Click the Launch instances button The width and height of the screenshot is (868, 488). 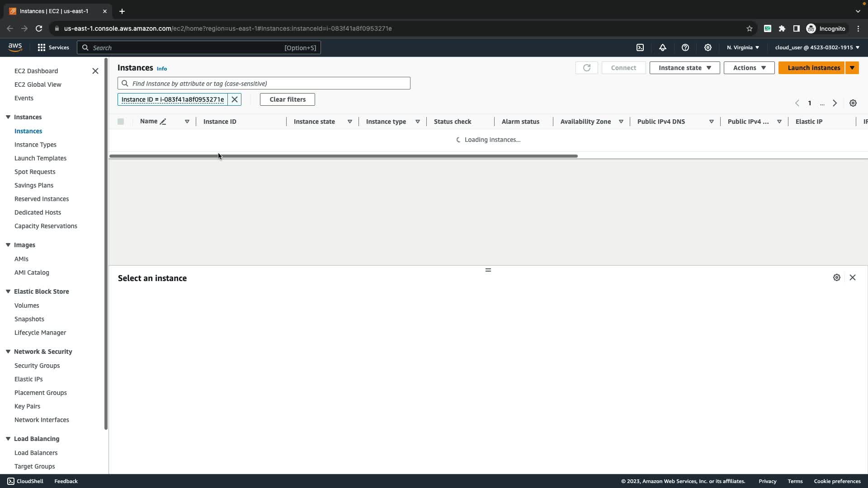click(x=813, y=68)
